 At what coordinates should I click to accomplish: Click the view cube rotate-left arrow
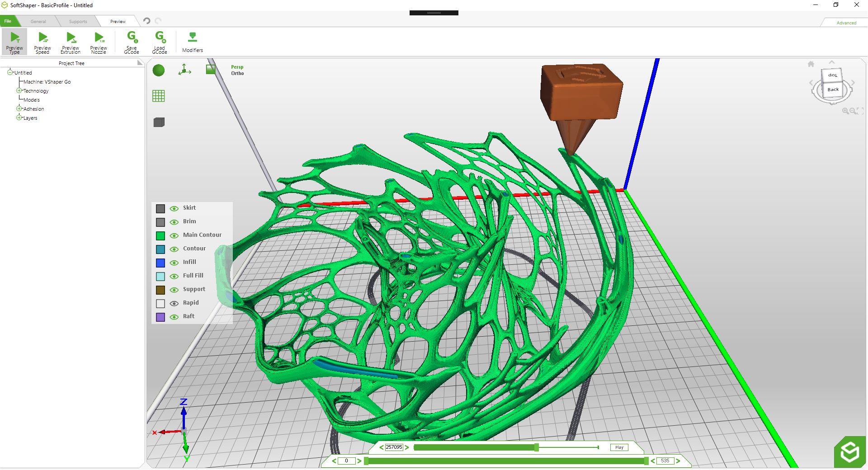811,83
